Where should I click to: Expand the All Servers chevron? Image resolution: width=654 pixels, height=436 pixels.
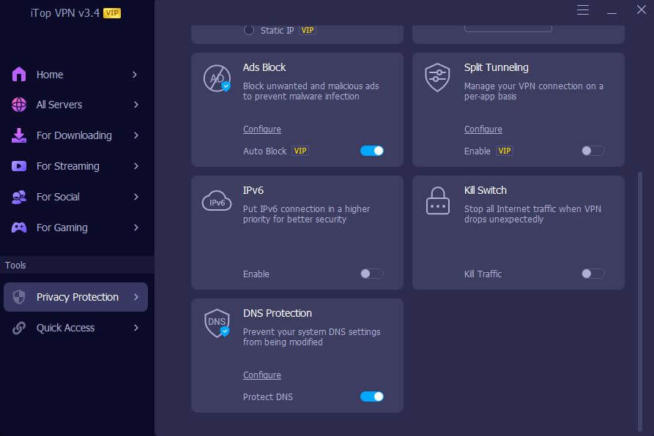click(x=136, y=105)
